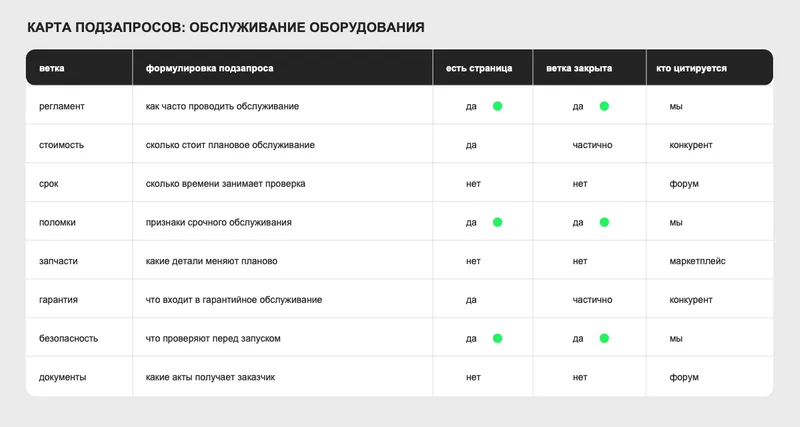The height and width of the screenshot is (427, 800).
Task: Click «конкурент» in the стоимость row
Action: [691, 145]
